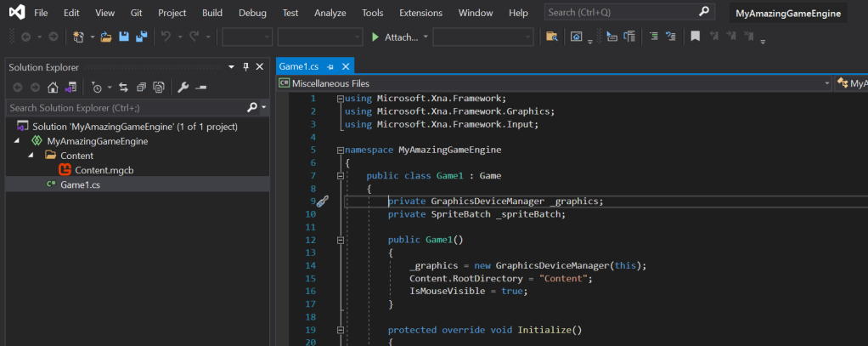The width and height of the screenshot is (868, 346).
Task: Collapse the Game1 class at line 7
Action: (x=340, y=176)
